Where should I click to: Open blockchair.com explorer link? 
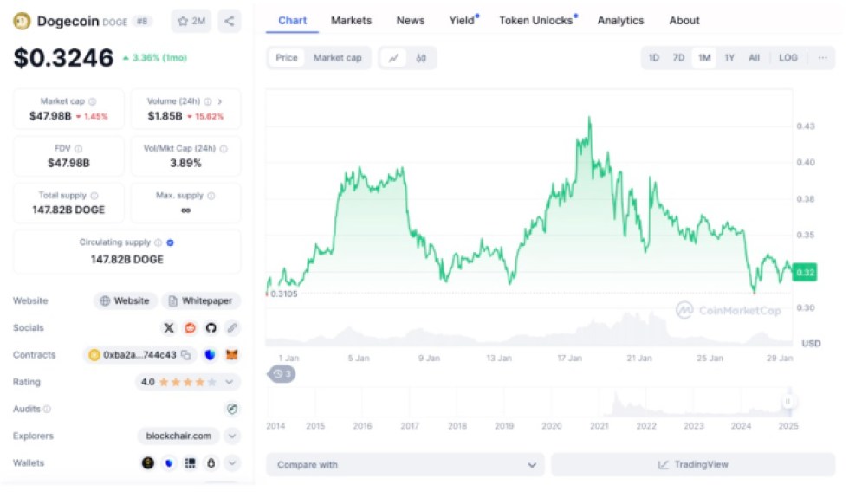pos(179,436)
